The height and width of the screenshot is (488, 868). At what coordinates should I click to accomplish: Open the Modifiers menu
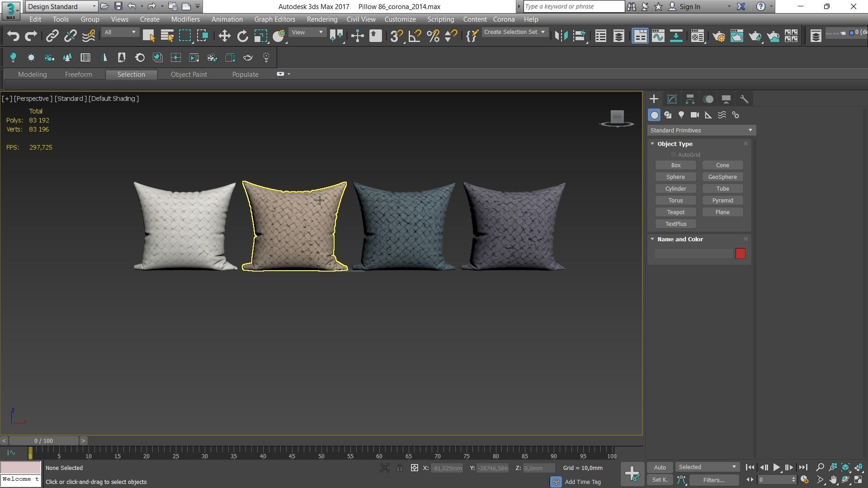coord(185,19)
